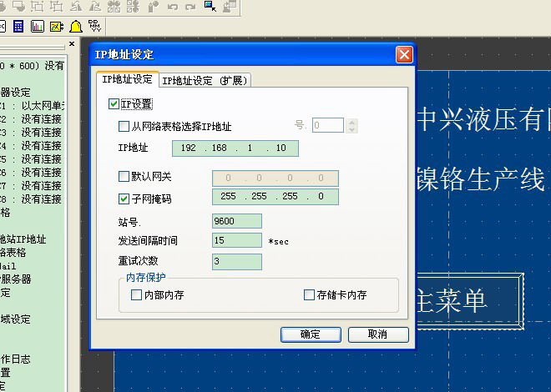Image resolution: width=551 pixels, height=392 pixels.
Task: Close the left project panel
Action: tap(72, 44)
